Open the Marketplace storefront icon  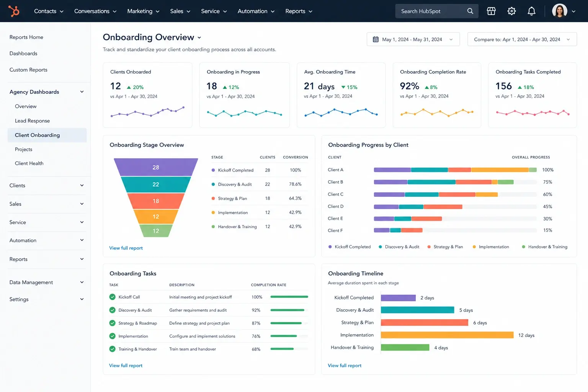491,11
